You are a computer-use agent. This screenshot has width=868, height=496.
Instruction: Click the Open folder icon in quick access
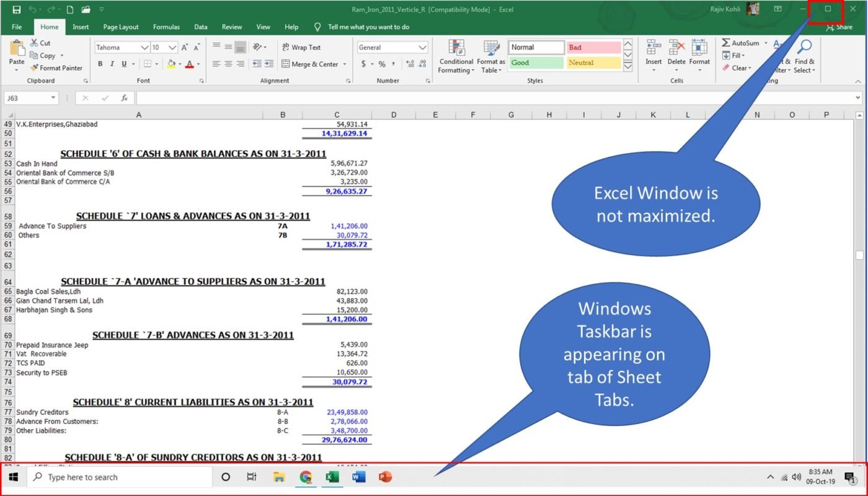coord(86,9)
